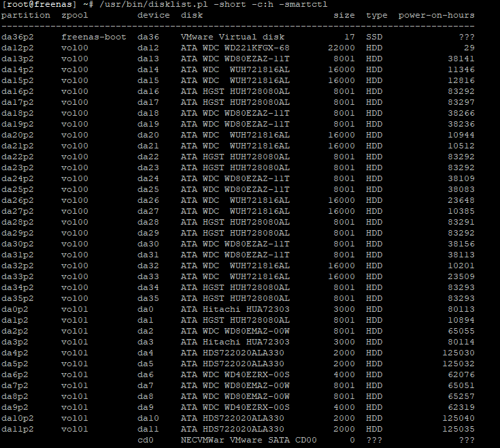
Task: Click partition 'da19p2'
Action: point(18,124)
